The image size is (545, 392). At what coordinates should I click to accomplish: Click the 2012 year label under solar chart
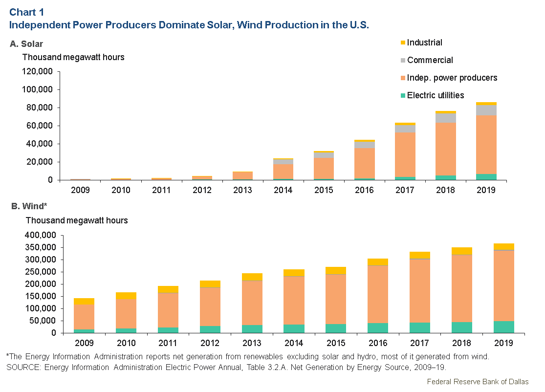pyautogui.click(x=202, y=190)
